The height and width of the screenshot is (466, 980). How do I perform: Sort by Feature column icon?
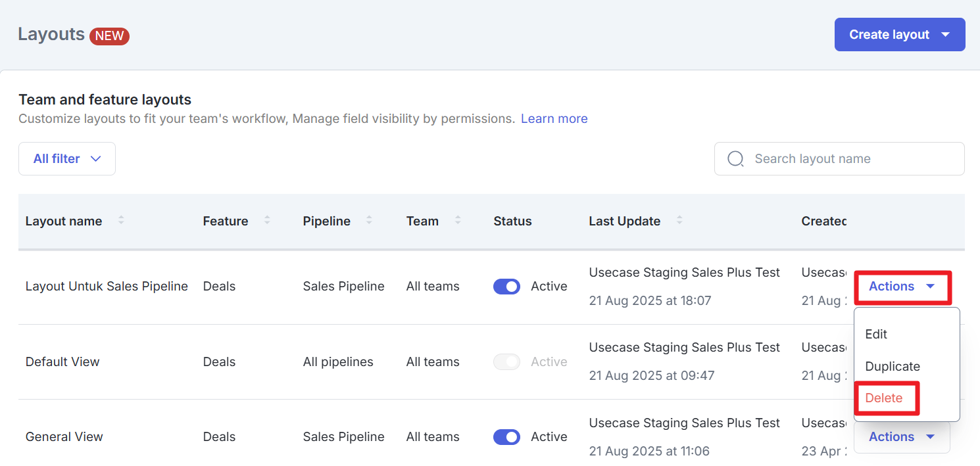pyautogui.click(x=267, y=221)
